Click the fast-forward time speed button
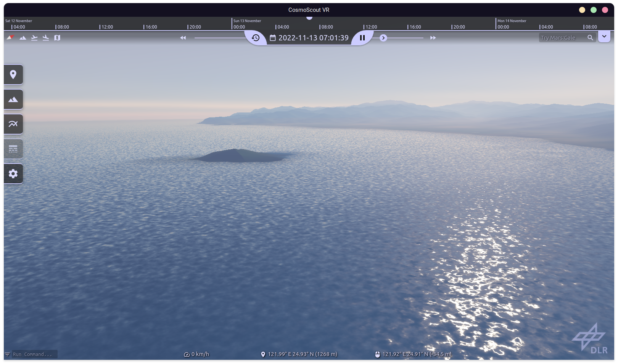 click(433, 38)
